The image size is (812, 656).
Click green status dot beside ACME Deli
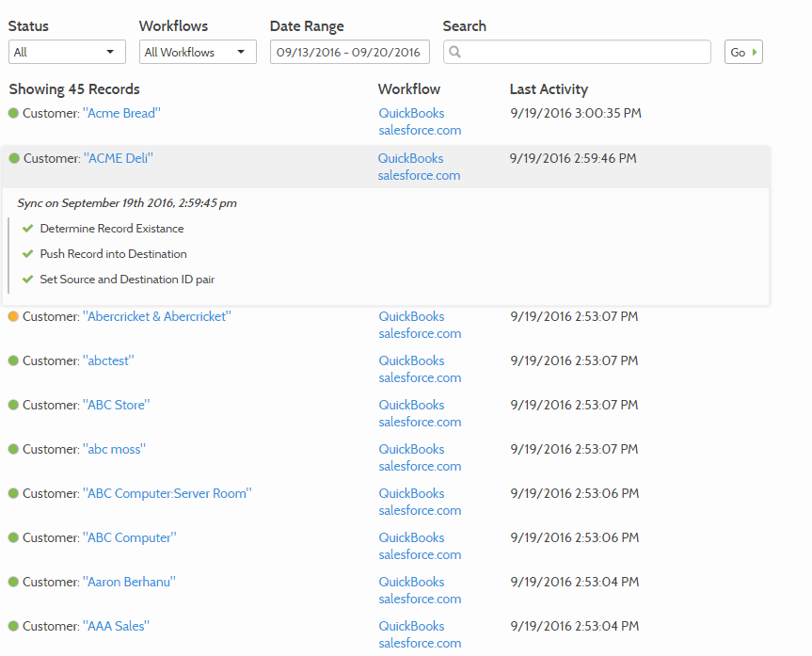click(14, 158)
